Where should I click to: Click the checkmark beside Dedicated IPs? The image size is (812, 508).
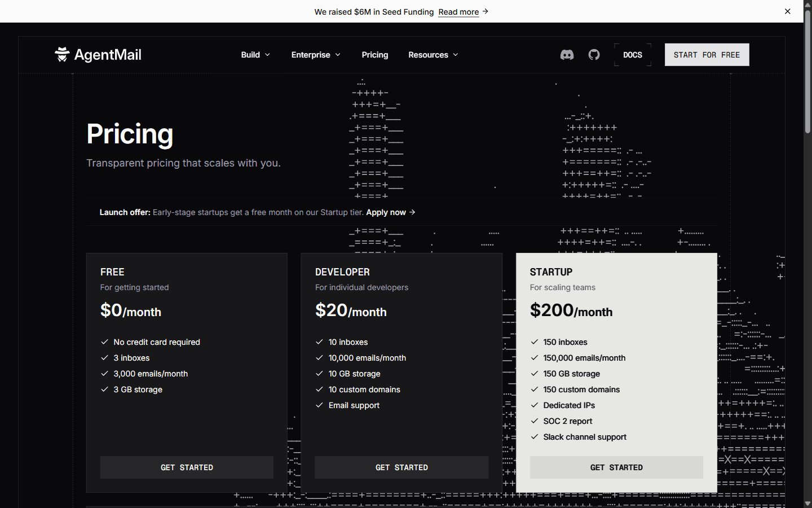click(x=534, y=405)
